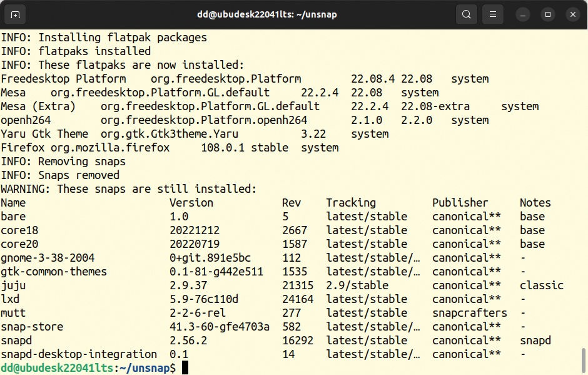Open a new terminal tab
Viewport: 588px width, 375px height.
15,14
